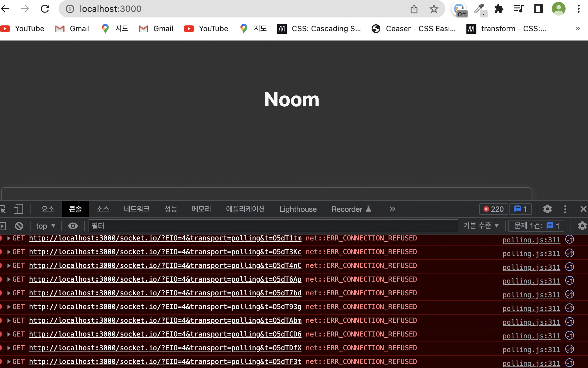Click the text input box under Noom
The width and height of the screenshot is (588, 368).
tap(266, 194)
